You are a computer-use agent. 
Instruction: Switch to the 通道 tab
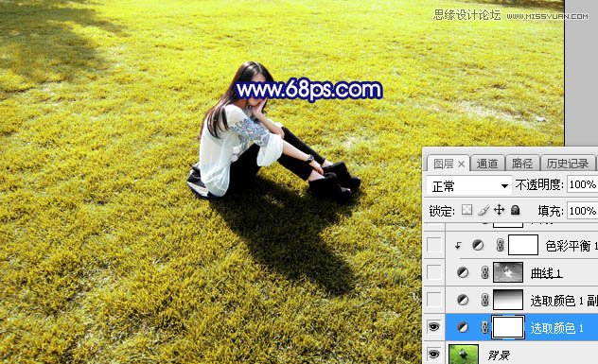(x=487, y=164)
